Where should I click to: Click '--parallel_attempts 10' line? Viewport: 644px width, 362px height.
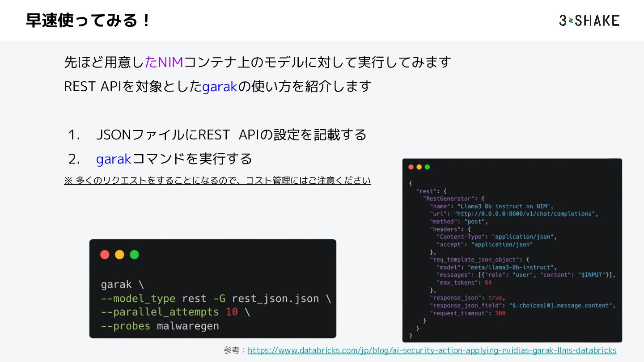pos(175,312)
